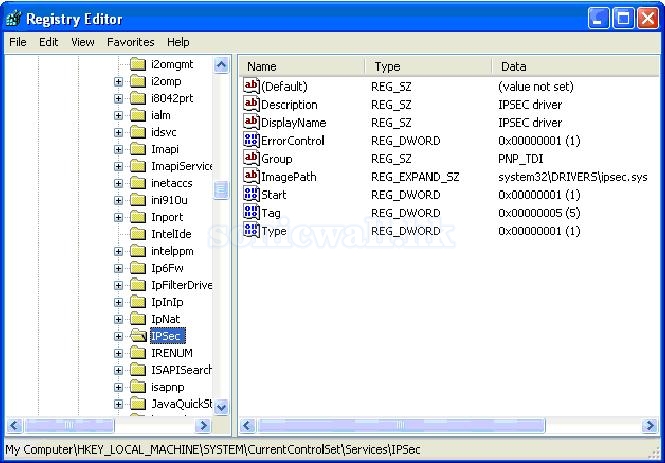
Task: Click the values pane scroll left arrow
Action: tap(248, 425)
